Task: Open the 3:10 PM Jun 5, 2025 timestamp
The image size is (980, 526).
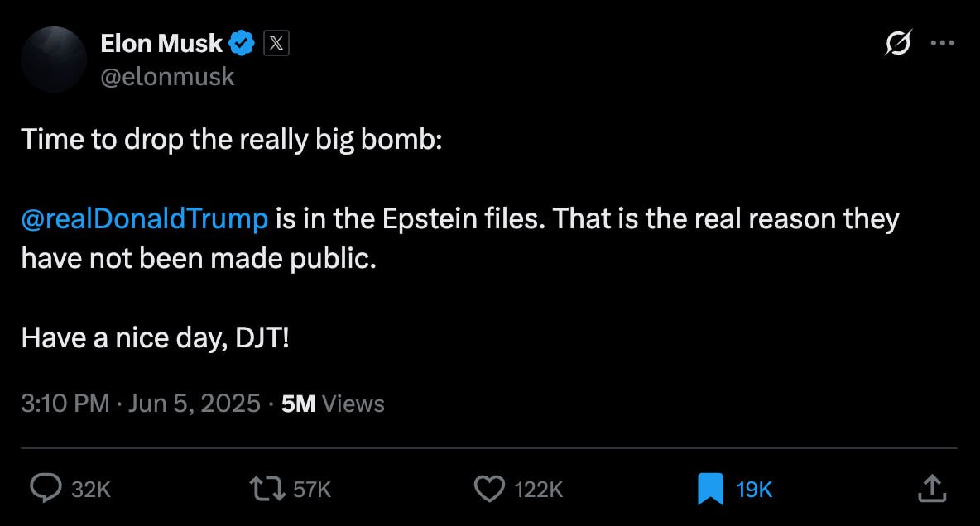Action: point(141,404)
